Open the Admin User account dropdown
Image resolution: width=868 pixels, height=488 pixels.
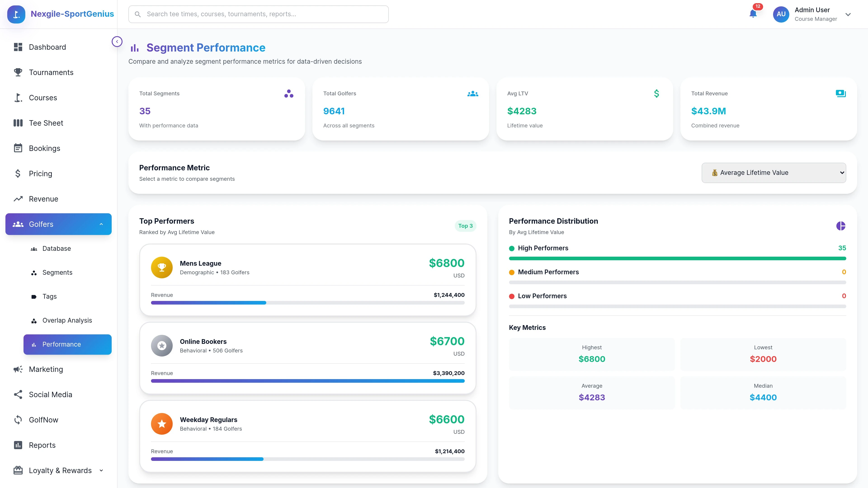point(848,14)
